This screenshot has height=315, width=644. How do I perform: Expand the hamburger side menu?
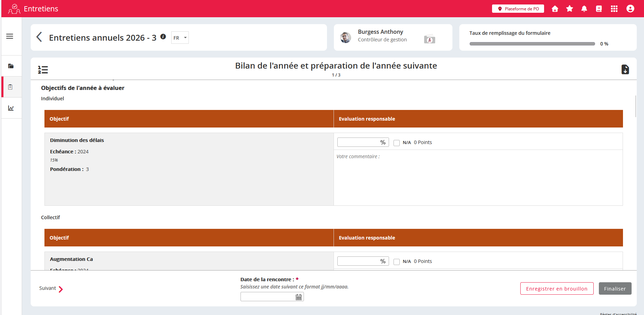10,36
